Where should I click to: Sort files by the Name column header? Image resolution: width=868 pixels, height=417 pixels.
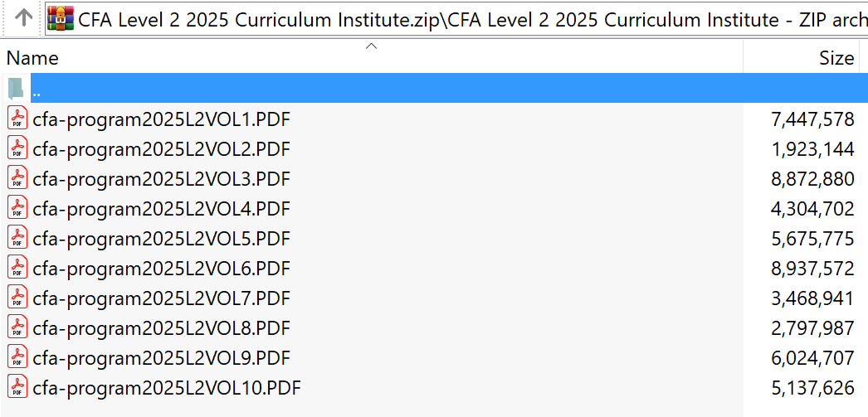point(33,58)
